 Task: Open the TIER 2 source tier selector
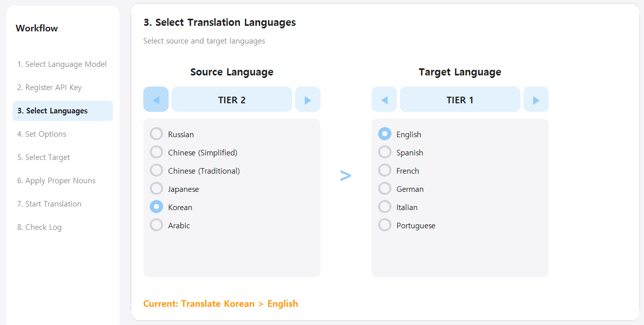point(232,99)
